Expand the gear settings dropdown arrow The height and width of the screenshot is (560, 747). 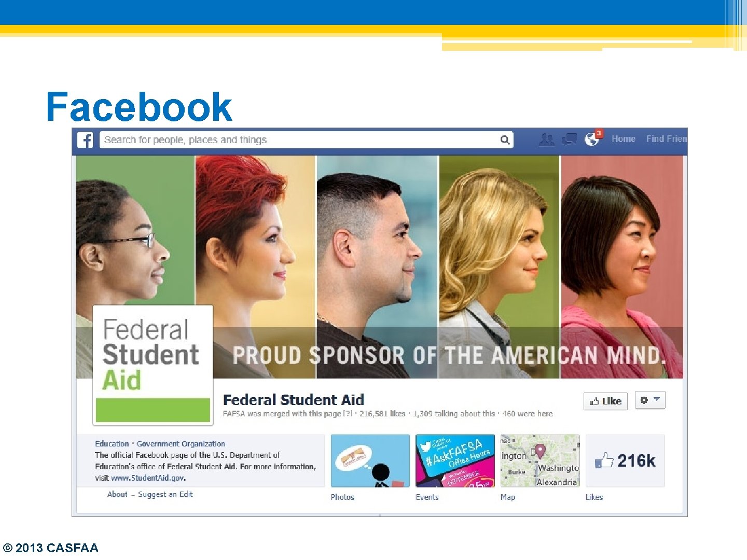657,399
